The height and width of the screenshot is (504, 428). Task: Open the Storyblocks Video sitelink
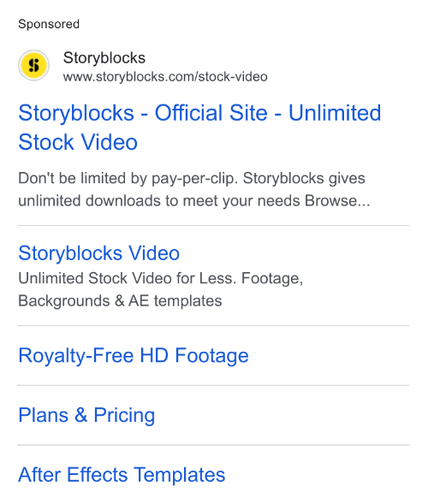pos(98,253)
